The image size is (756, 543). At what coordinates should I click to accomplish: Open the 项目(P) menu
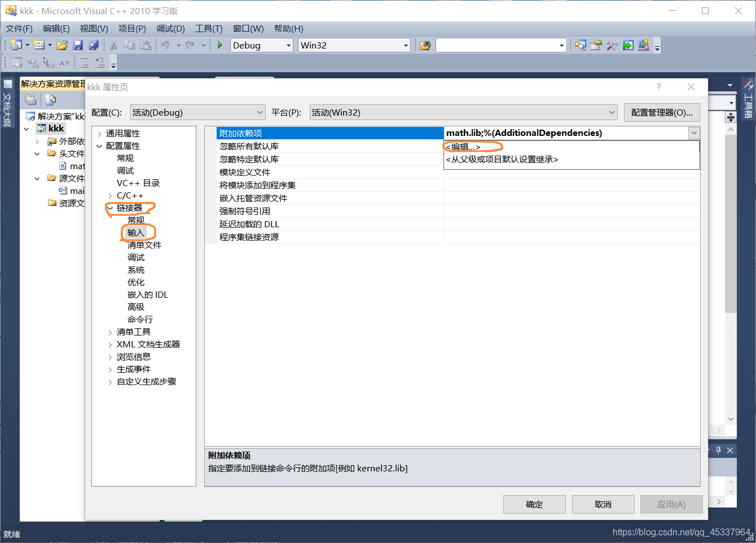tap(132, 29)
